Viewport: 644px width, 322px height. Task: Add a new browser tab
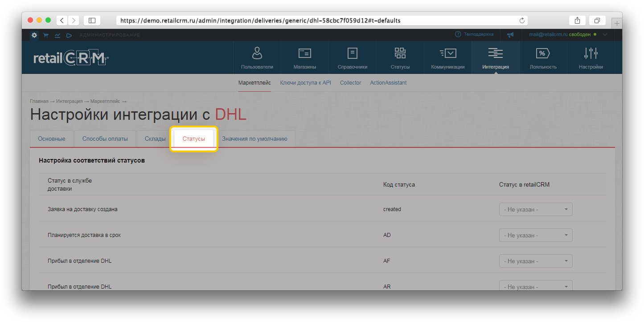[x=617, y=23]
